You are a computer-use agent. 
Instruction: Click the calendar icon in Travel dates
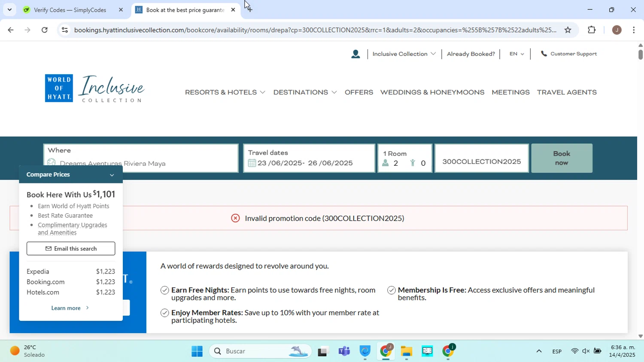[x=252, y=163]
